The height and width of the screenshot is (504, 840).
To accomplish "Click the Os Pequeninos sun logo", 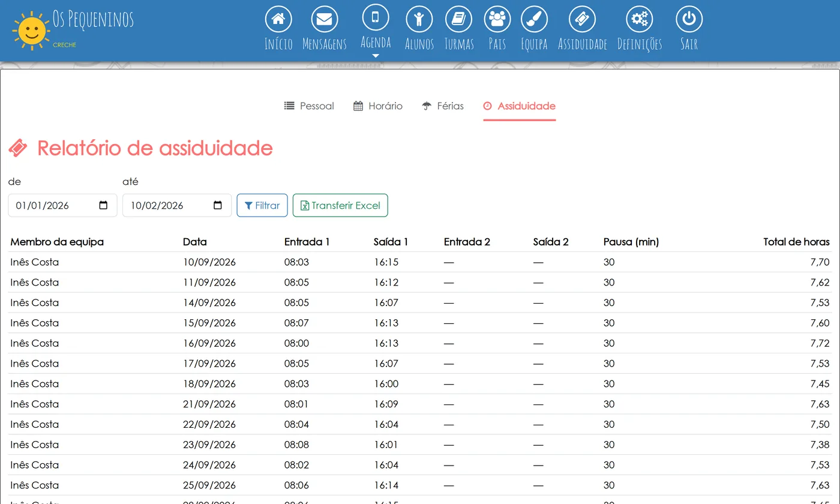I will tap(31, 30).
